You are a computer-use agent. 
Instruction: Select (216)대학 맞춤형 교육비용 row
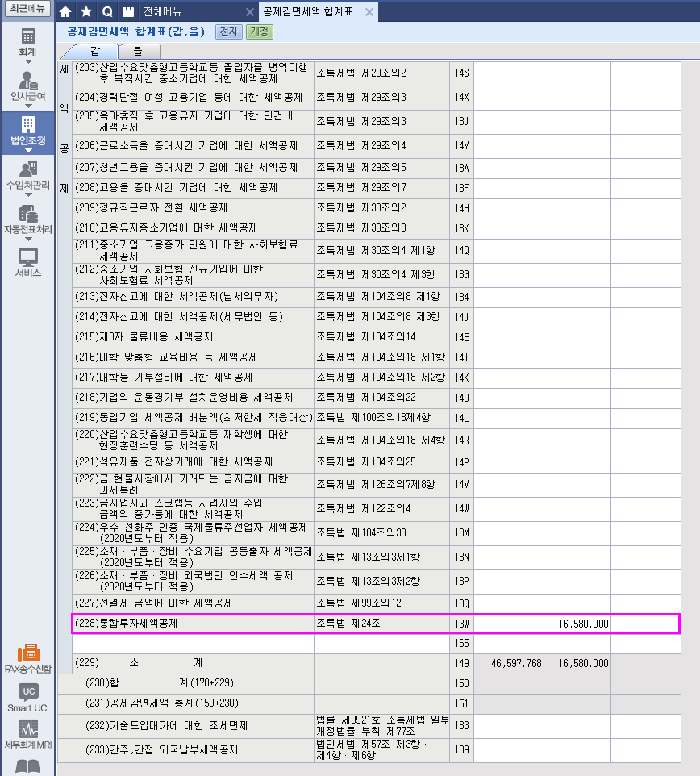point(376,357)
